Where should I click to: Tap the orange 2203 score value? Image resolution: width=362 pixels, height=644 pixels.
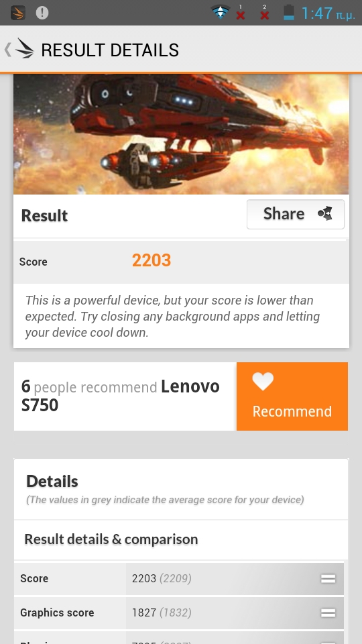(152, 260)
